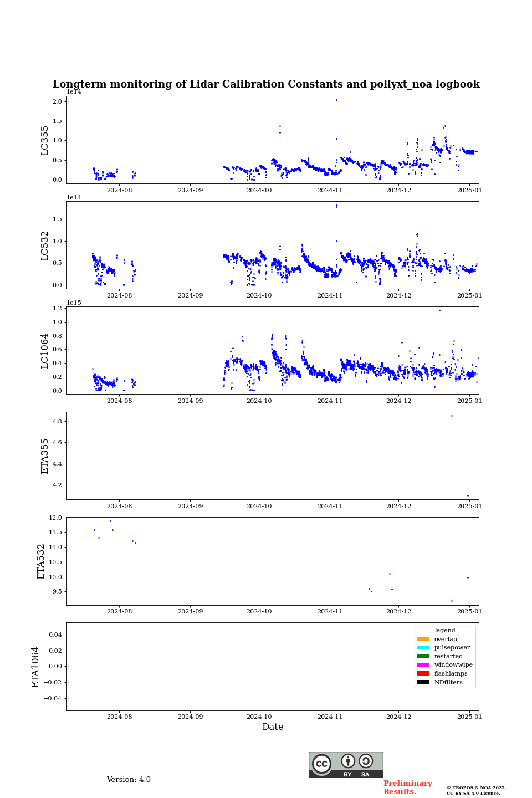Screen dimensions: 532x798
Task: Click the green restarted legend swatch
Action: [x=423, y=656]
